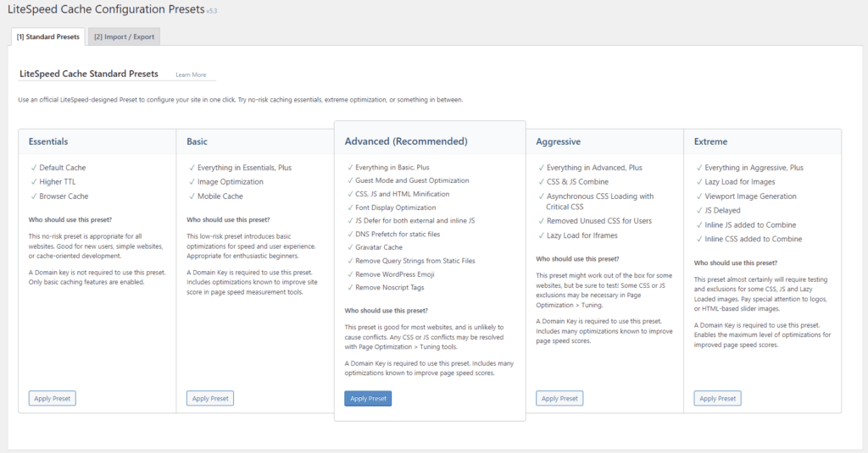Image resolution: width=868 pixels, height=453 pixels.
Task: Click the checkmark next to JS Delayed
Action: click(x=698, y=211)
